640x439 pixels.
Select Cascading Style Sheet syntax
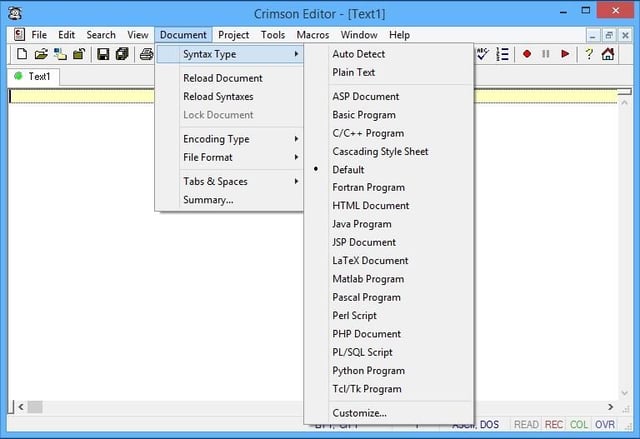click(x=389, y=151)
